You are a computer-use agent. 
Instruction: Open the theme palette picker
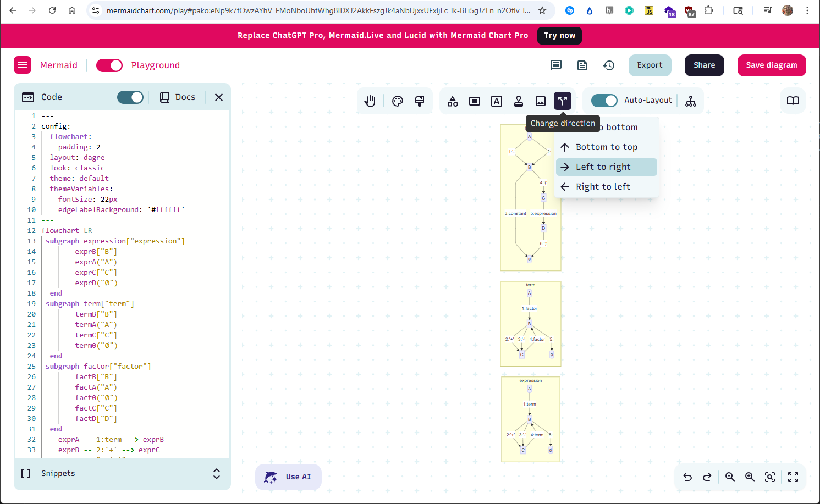coord(397,101)
